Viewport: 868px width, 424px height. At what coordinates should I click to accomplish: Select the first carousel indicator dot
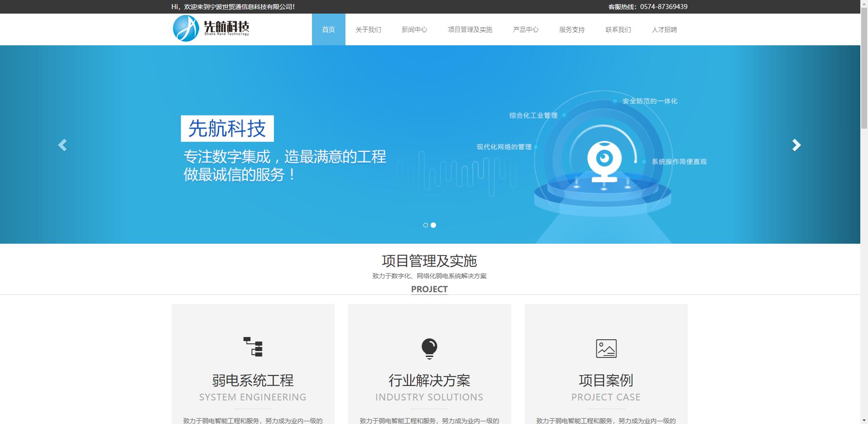426,225
